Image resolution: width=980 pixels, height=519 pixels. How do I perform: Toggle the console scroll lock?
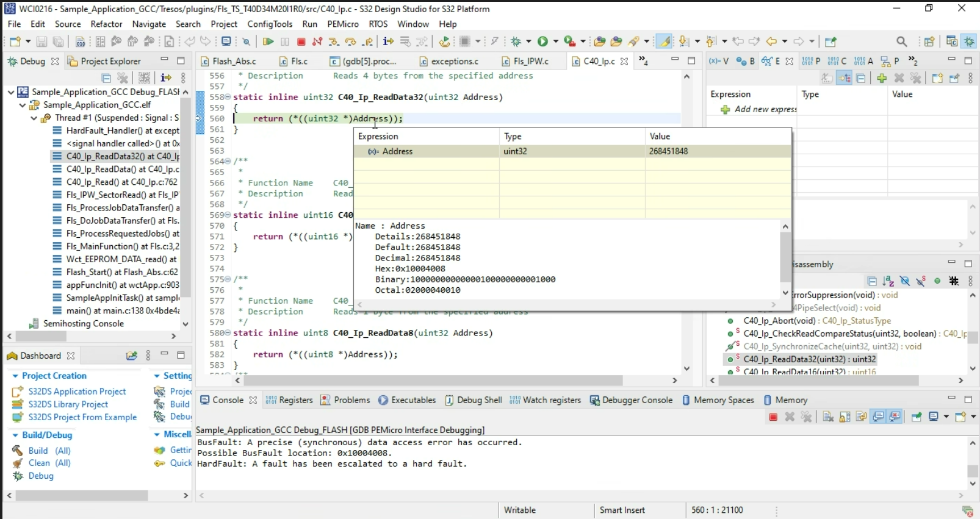tap(845, 417)
